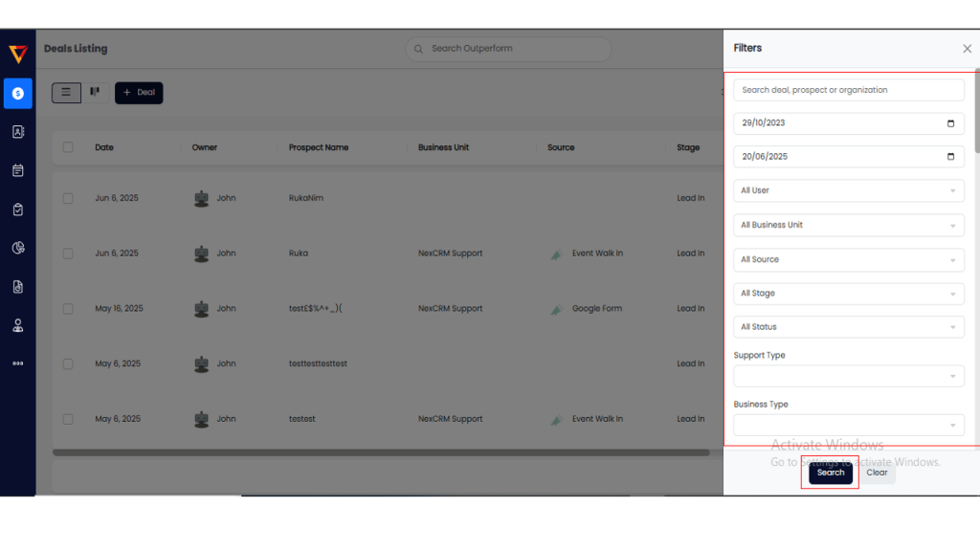The width and height of the screenshot is (980, 551).
Task: Open the Tasks clipboard icon in sidebar
Action: [17, 209]
